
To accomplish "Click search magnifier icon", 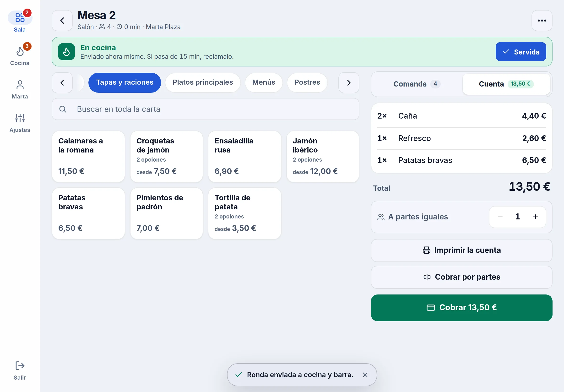I will click(x=63, y=109).
